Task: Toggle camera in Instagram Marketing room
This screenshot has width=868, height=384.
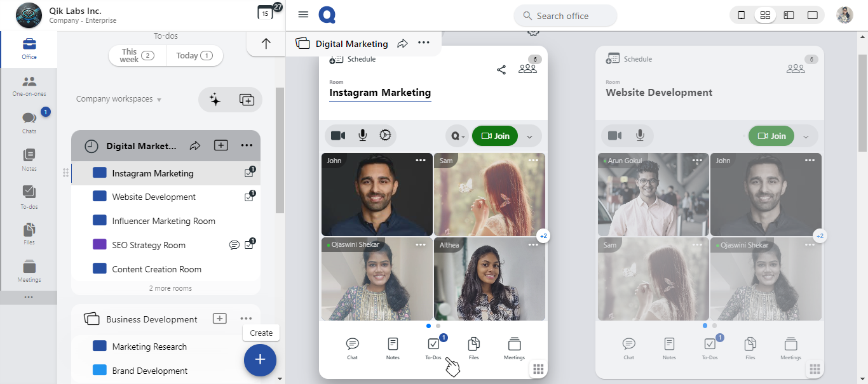Action: 338,135
